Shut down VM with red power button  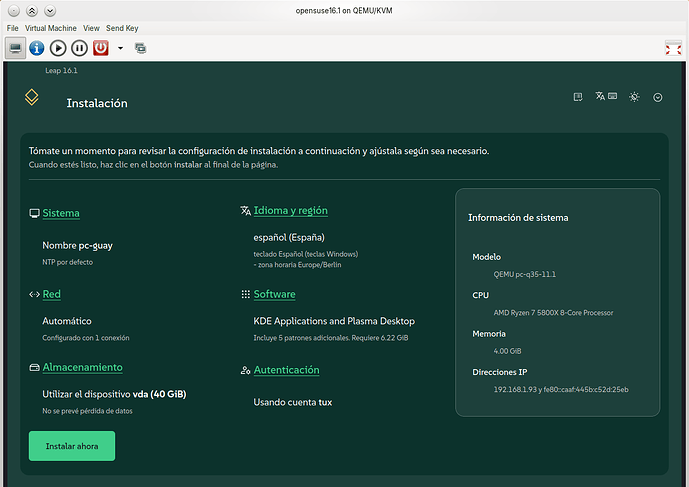[x=101, y=48]
